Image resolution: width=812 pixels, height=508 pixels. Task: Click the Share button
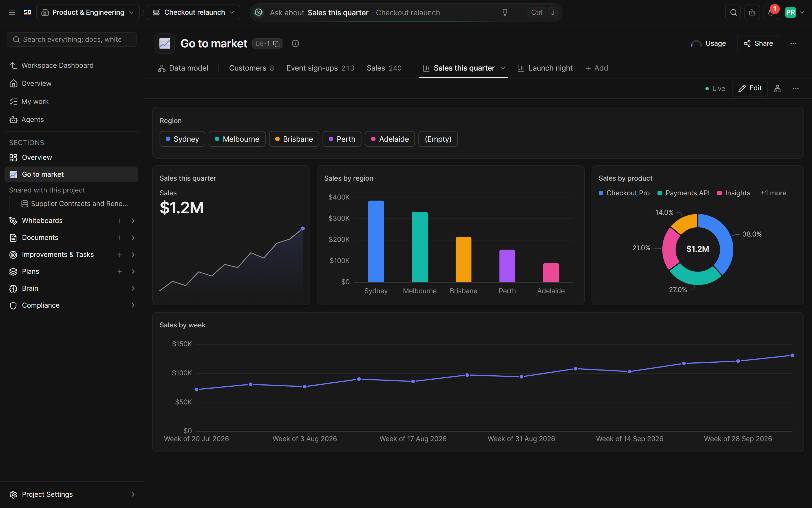(758, 43)
